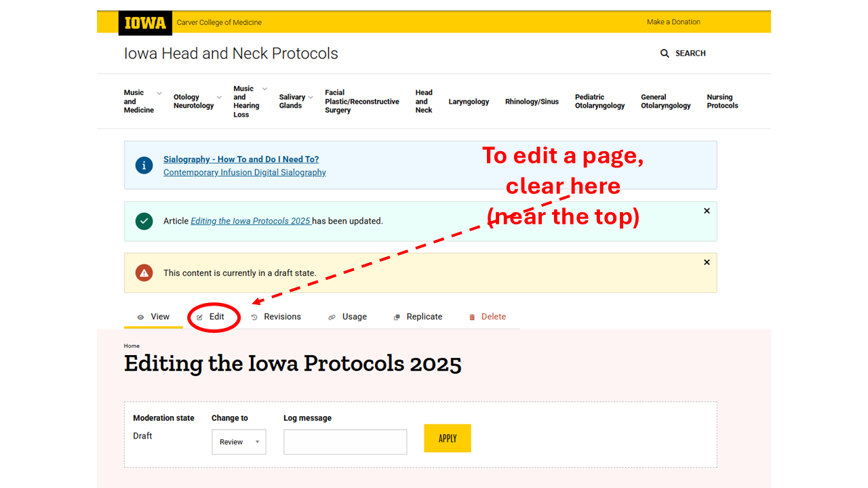Viewport: 868px width, 488px height.
Task: Click the eye icon on the View tab
Action: tap(142, 317)
